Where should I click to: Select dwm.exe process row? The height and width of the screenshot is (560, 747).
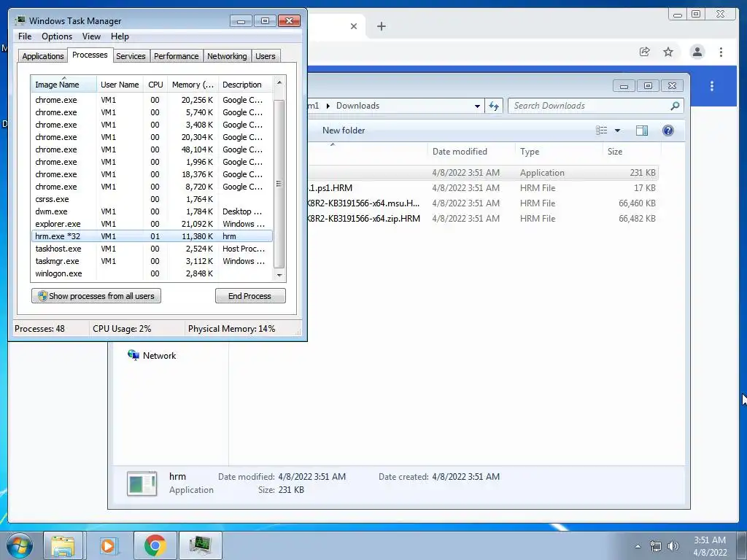point(152,211)
